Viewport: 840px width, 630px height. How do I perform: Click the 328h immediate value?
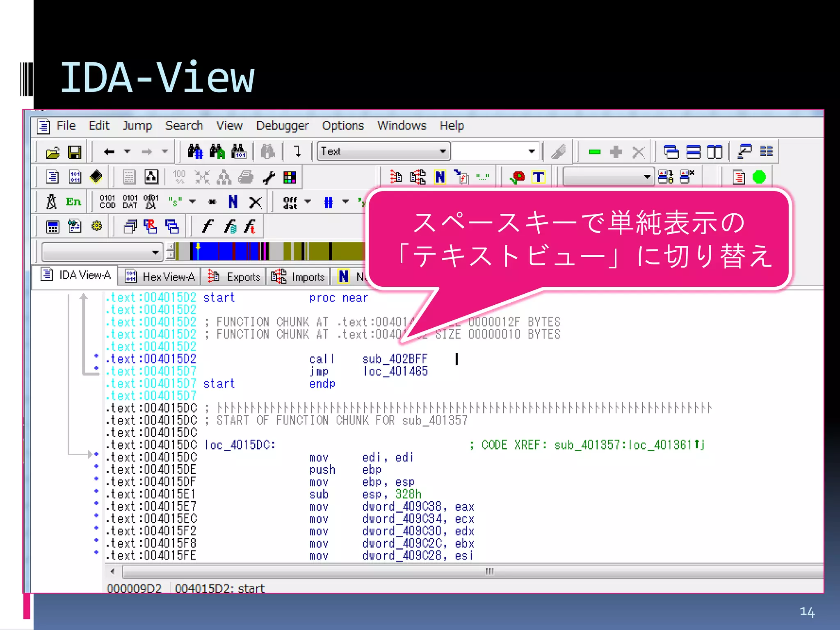point(409,494)
